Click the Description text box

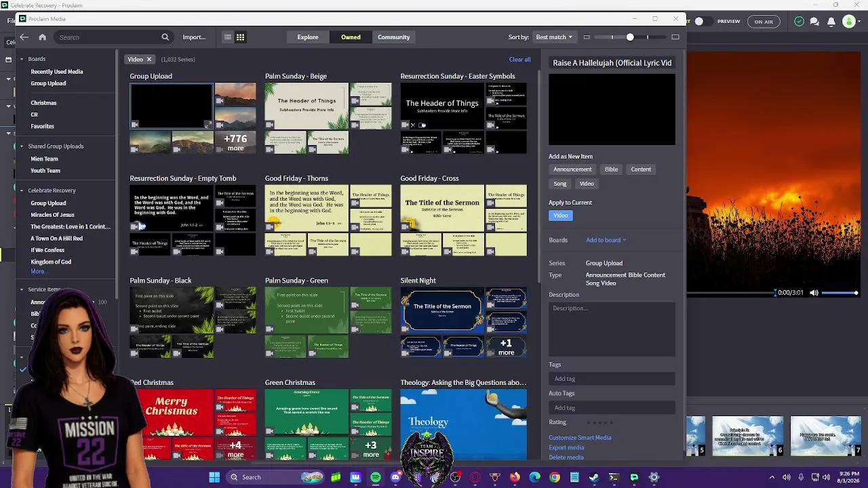pos(612,329)
